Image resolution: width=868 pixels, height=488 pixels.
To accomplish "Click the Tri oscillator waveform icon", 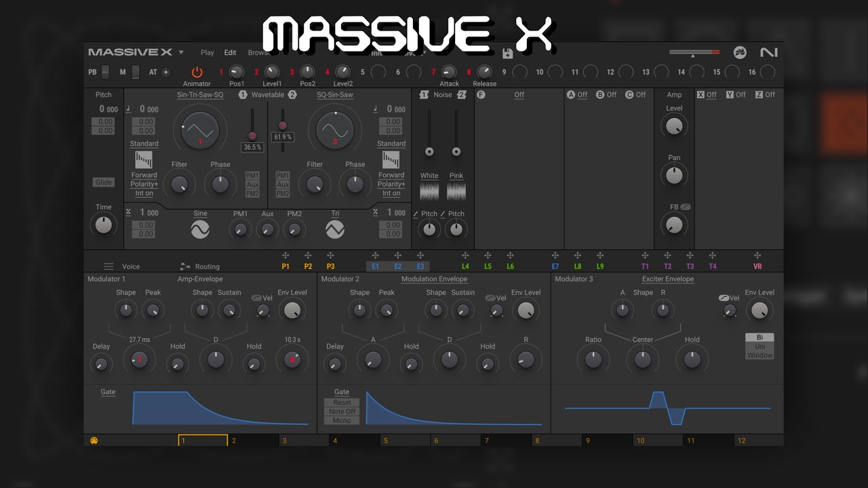I will click(x=335, y=230).
